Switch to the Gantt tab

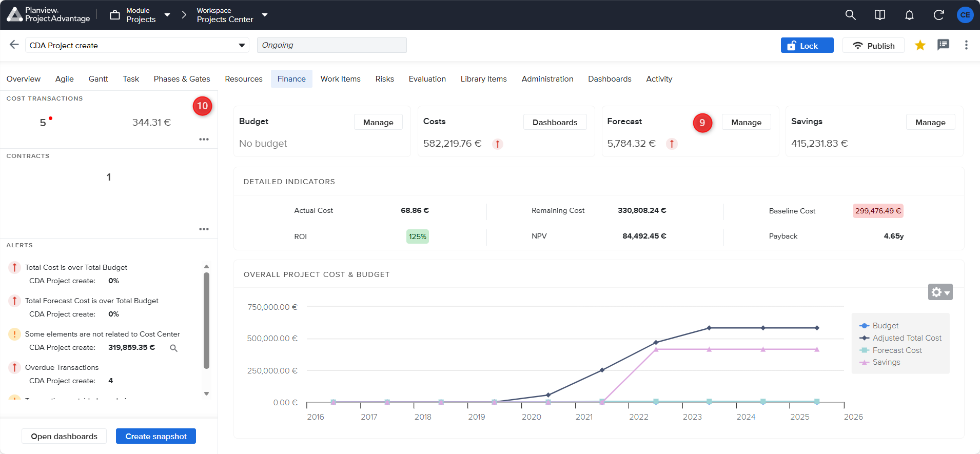point(98,79)
